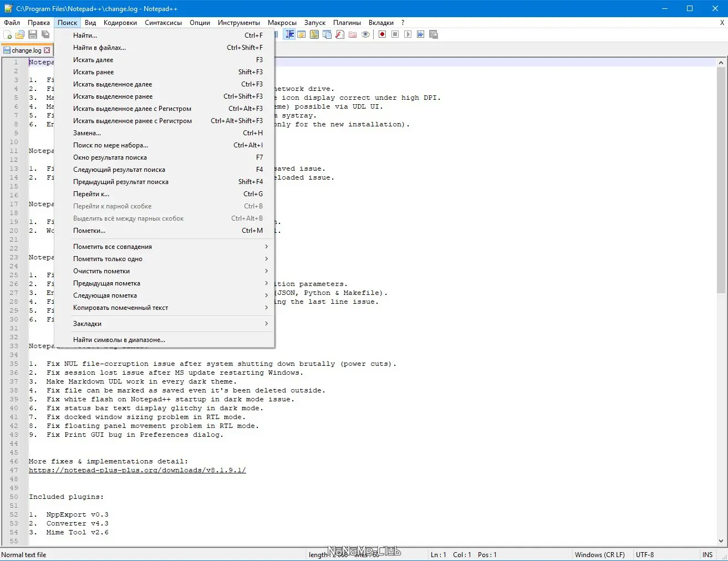Click the scrollbar down arrow
The image size is (728, 561).
tap(721, 541)
